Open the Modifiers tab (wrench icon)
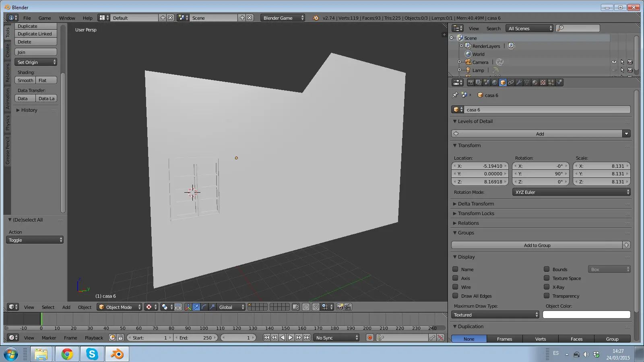The height and width of the screenshot is (362, 644). [519, 82]
